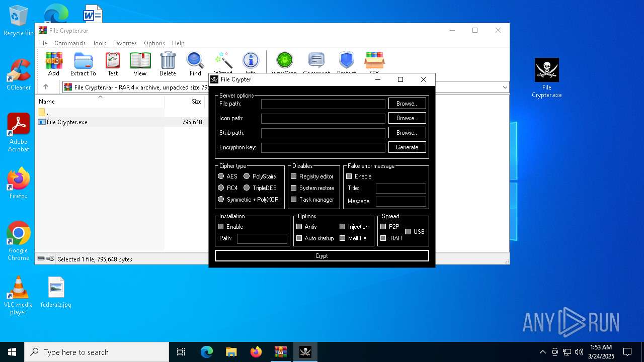This screenshot has height=362, width=644.
Task: Open File Explorer from taskbar
Action: pos(231,352)
